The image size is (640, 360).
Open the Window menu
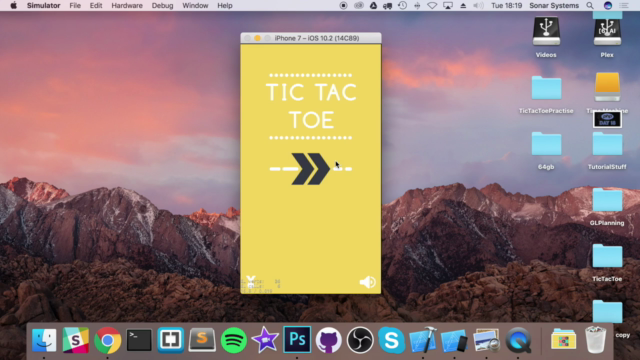pyautogui.click(x=195, y=5)
